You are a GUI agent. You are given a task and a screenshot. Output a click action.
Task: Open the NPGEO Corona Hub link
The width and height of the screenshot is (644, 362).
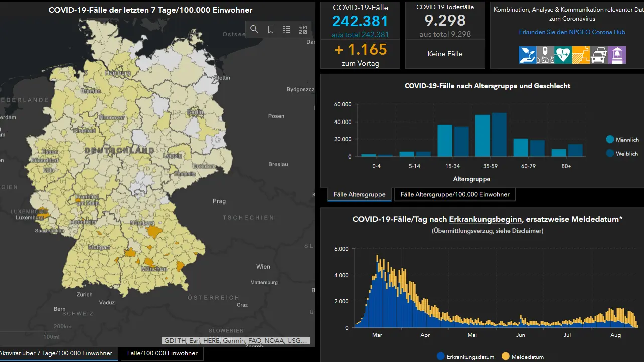coord(572,32)
